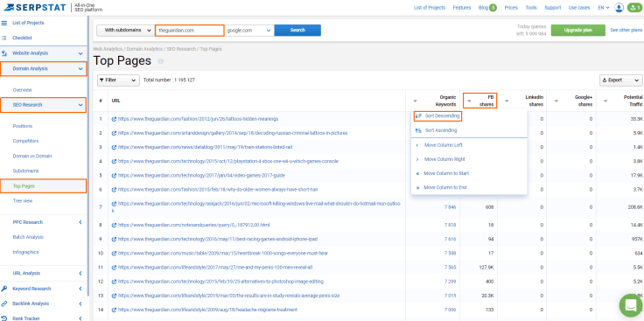
Task: Open external link icon for train-stations-listed-rail row
Action: tap(114, 147)
